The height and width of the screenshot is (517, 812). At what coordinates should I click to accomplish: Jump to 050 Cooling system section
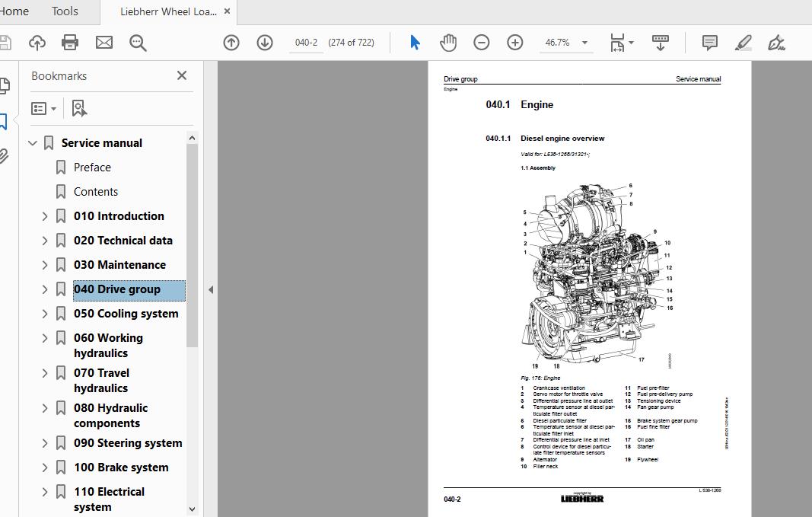pos(126,314)
